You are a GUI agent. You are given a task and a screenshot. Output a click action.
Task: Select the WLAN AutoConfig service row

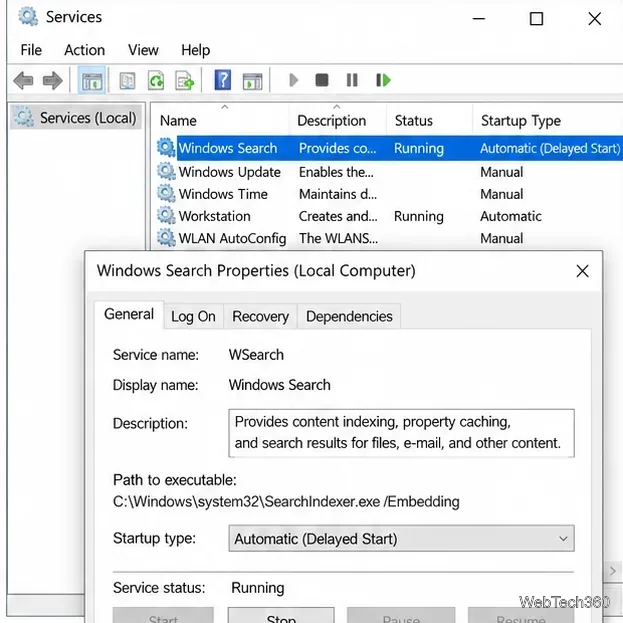pyautogui.click(x=389, y=238)
